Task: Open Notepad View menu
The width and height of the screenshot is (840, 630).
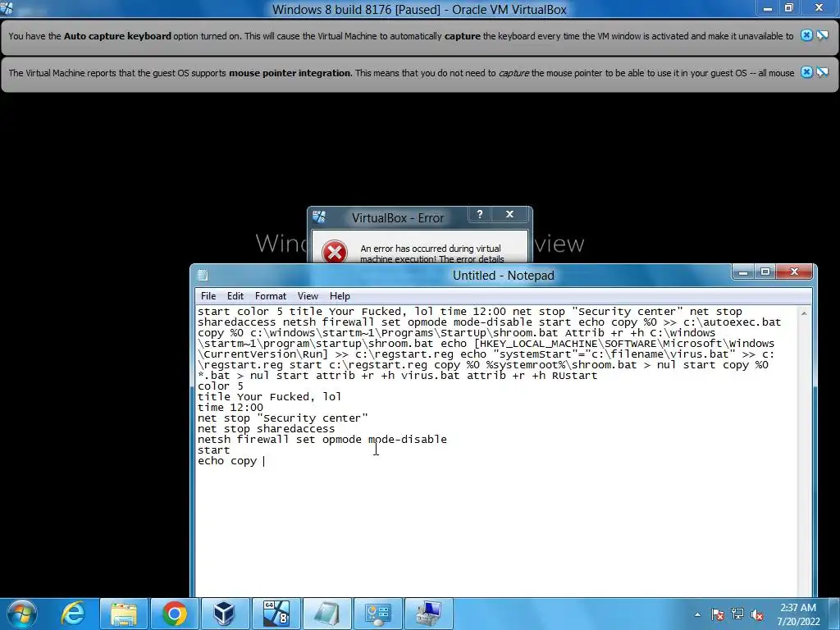Action: point(308,295)
